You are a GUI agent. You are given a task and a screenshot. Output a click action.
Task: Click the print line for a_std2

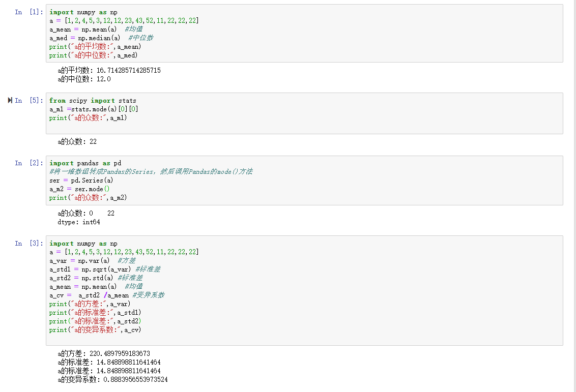click(x=95, y=321)
